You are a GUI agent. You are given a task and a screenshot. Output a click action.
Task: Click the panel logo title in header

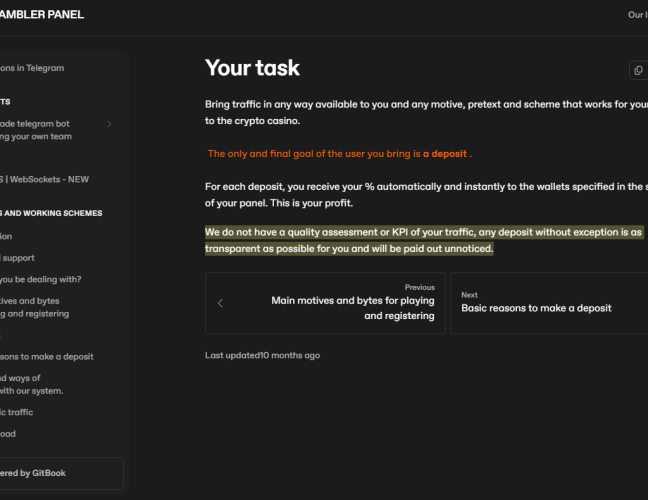tap(42, 15)
